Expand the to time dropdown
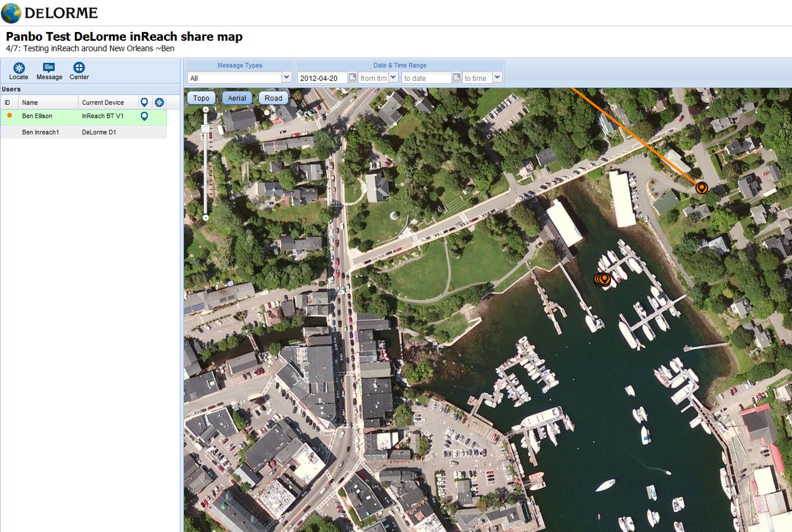This screenshot has width=792, height=532. pos(497,77)
